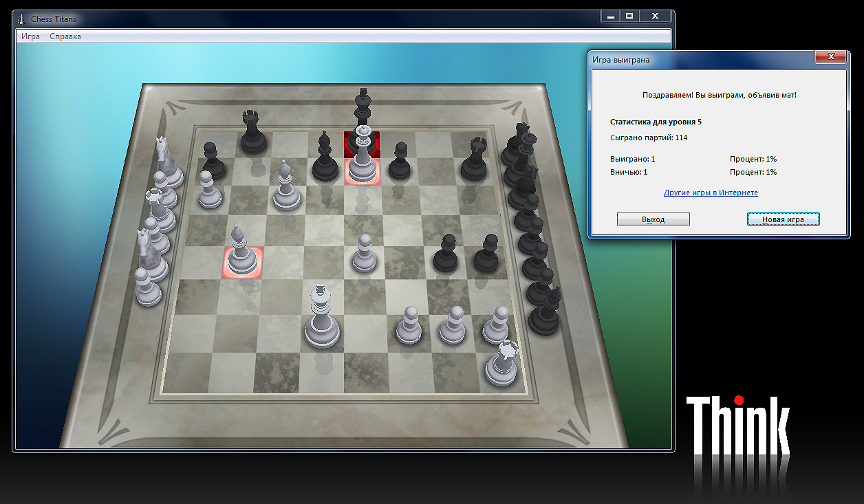Click the Выиграно: 1 statistic

tap(632, 159)
